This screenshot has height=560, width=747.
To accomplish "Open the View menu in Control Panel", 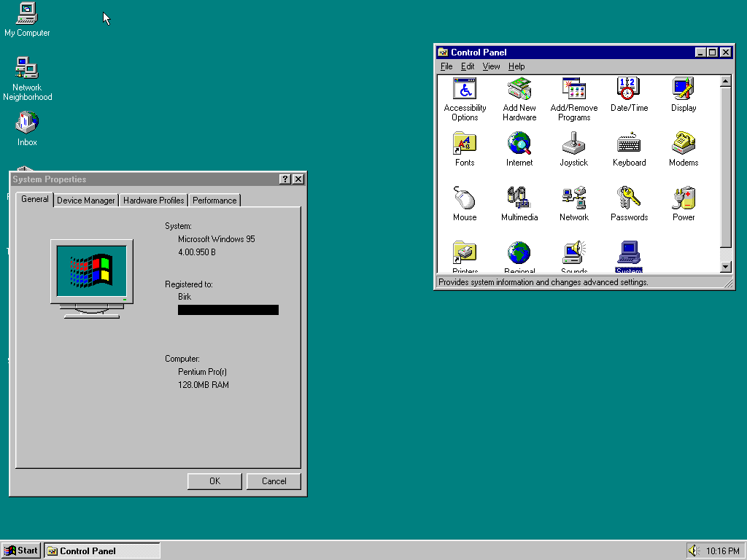I will (491, 66).
